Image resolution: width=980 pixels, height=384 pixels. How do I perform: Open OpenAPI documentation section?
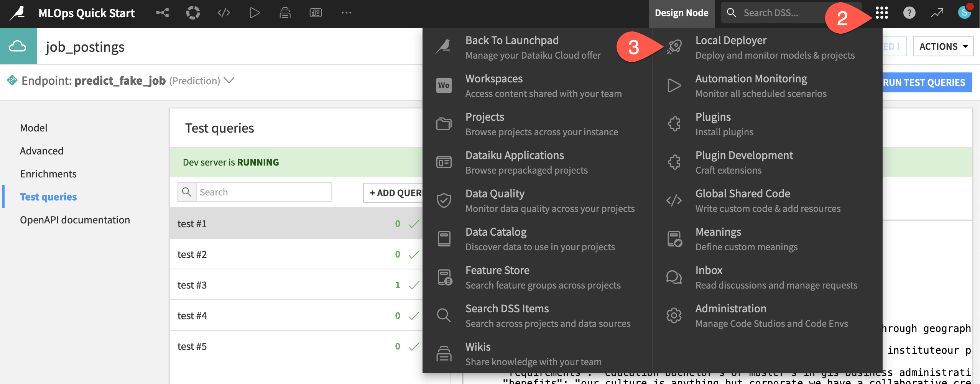click(x=75, y=220)
